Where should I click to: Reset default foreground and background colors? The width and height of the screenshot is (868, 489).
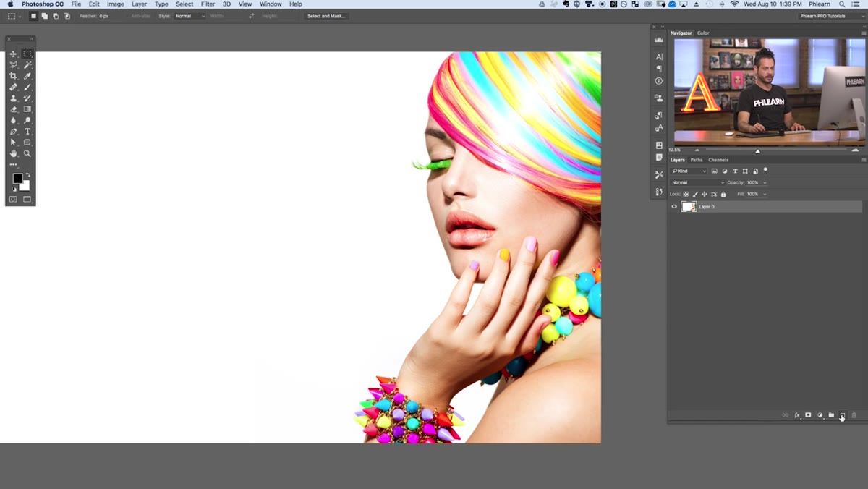tap(13, 189)
